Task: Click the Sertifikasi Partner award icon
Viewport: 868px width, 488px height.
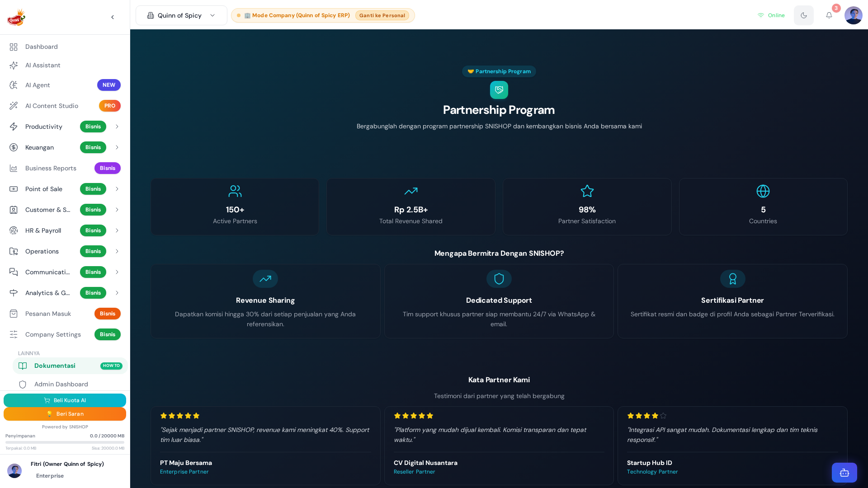Action: (732, 279)
